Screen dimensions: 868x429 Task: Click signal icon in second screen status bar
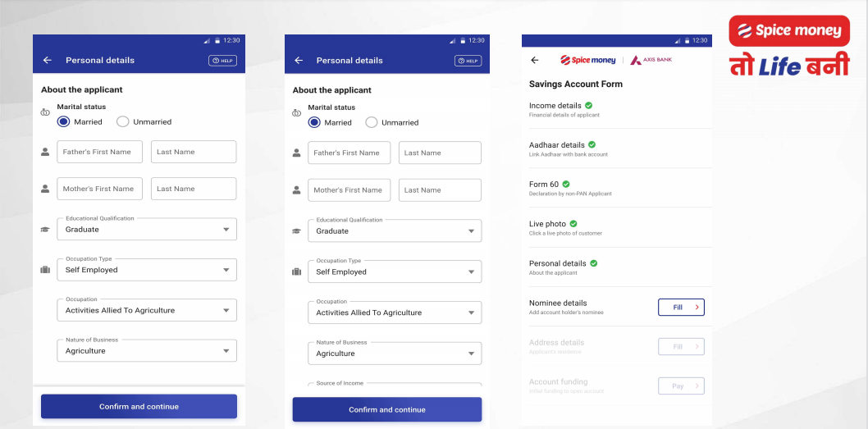click(453, 41)
